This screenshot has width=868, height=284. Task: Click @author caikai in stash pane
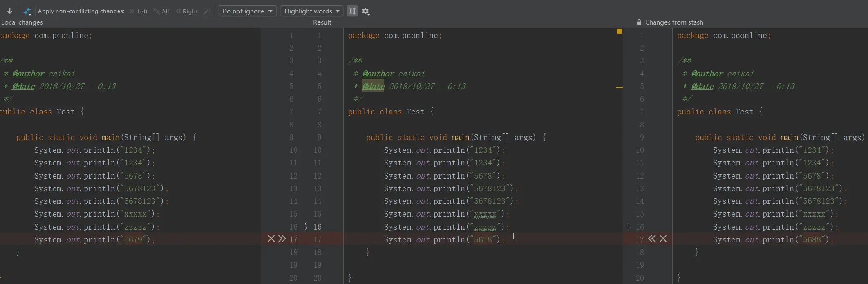tap(722, 74)
